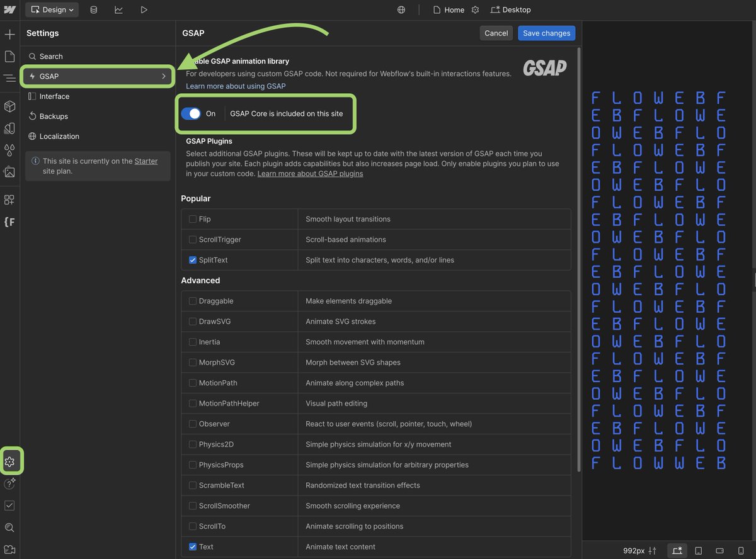This screenshot has height=559, width=756.
Task: Open the Assets image icon
Action: tap(9, 171)
